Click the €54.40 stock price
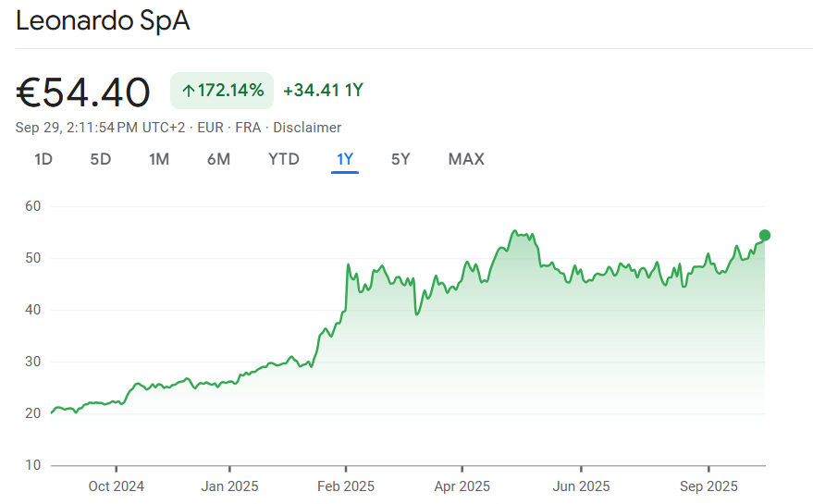This screenshot has height=504, width=813. coord(83,92)
